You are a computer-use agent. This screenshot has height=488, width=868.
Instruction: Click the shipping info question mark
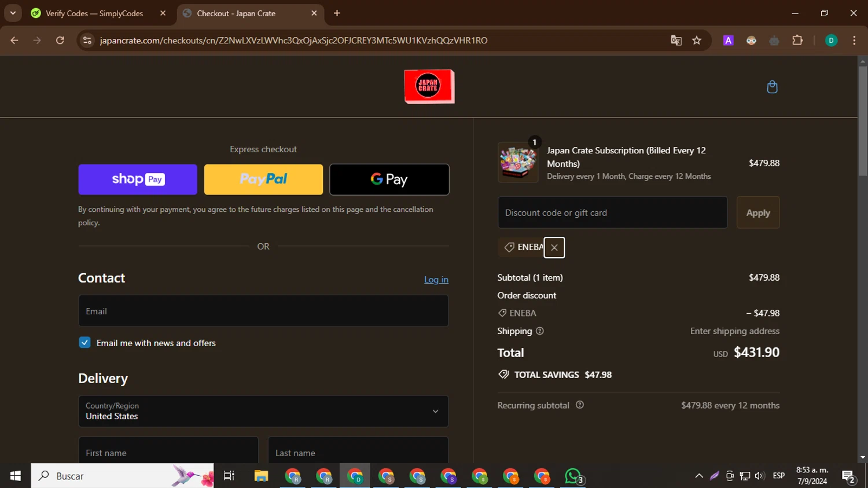[540, 331]
